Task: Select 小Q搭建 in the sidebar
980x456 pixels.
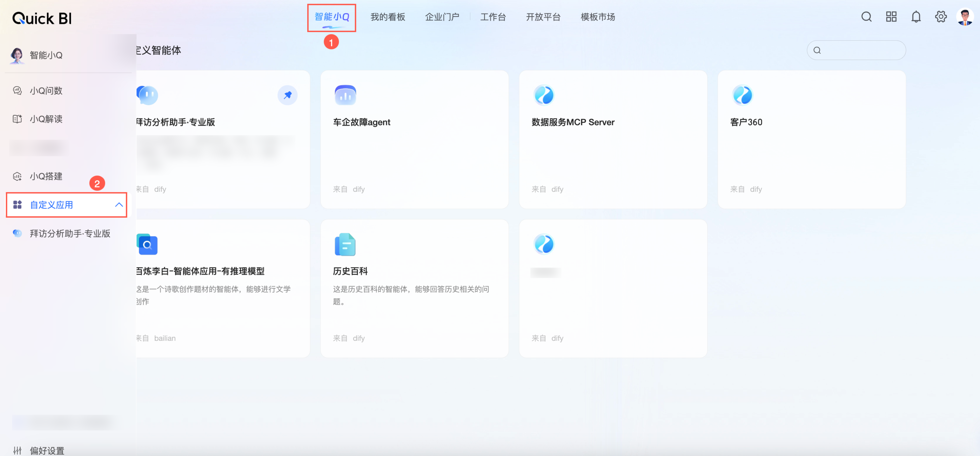Action: pyautogui.click(x=46, y=176)
